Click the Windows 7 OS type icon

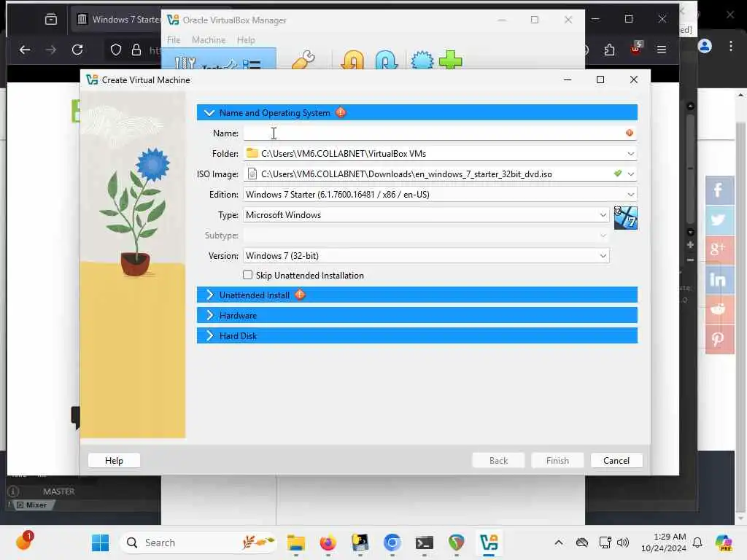[625, 217]
